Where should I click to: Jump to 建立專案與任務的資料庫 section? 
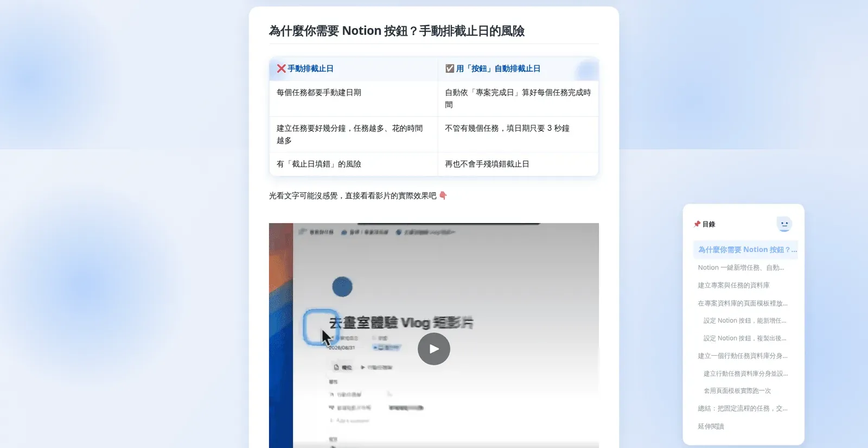pos(733,285)
